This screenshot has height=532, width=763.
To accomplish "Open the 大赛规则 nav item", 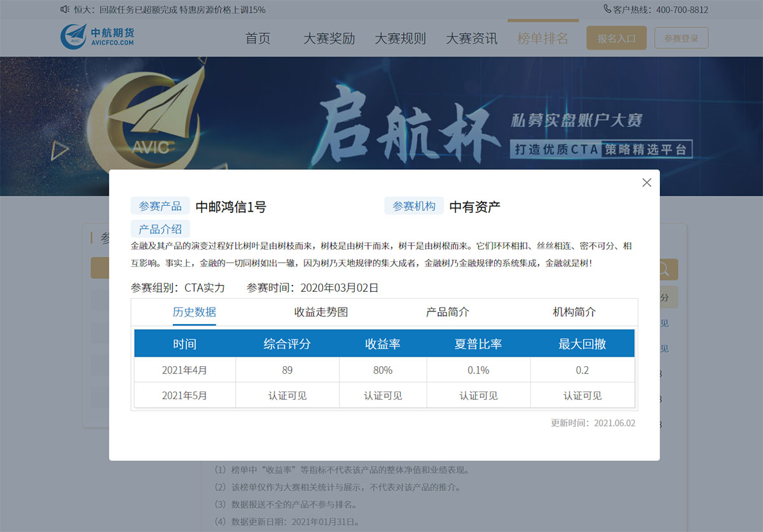I will 400,38.
